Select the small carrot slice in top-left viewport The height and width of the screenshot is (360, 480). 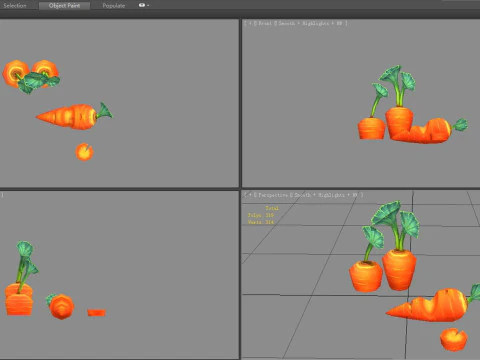[84, 152]
